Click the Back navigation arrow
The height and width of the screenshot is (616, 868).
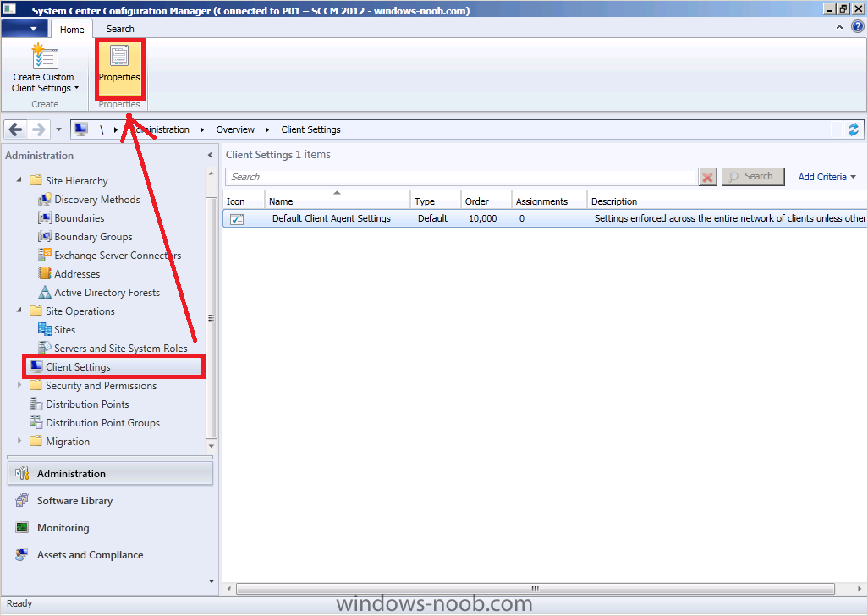tap(15, 129)
